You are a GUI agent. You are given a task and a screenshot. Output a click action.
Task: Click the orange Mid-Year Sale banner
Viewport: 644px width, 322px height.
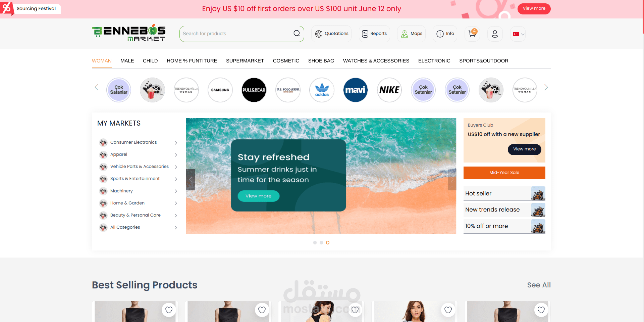tap(504, 173)
